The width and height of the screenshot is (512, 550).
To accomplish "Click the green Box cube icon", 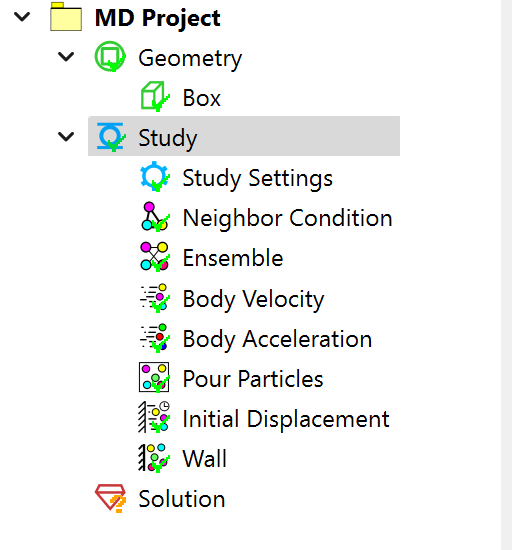I will point(155,96).
